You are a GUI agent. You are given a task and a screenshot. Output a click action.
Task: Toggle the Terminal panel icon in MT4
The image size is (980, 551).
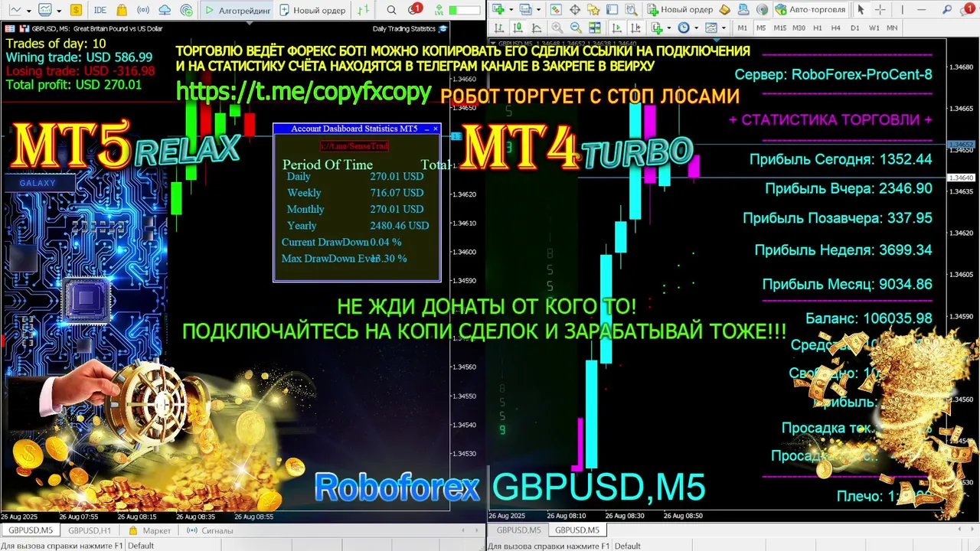pos(612,10)
